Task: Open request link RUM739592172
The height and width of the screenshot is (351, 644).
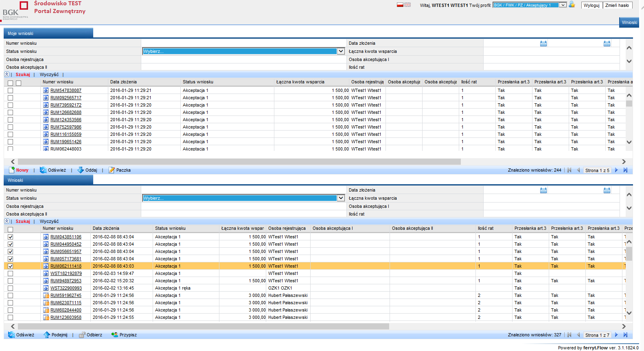Action: [66, 105]
